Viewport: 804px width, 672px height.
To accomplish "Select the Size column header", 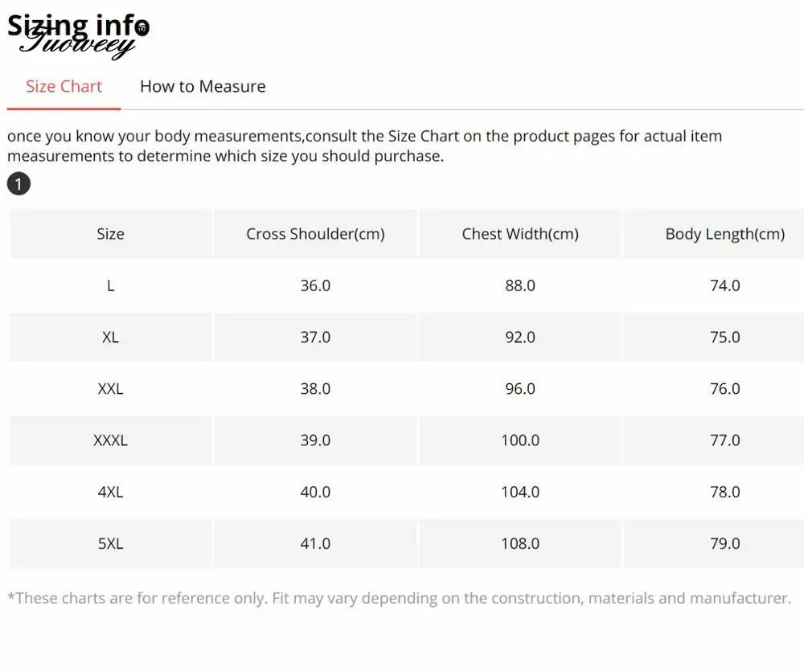I will click(110, 234).
